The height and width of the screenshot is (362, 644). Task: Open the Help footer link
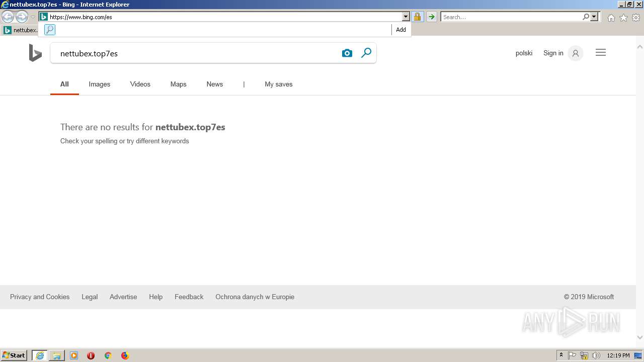(156, 297)
